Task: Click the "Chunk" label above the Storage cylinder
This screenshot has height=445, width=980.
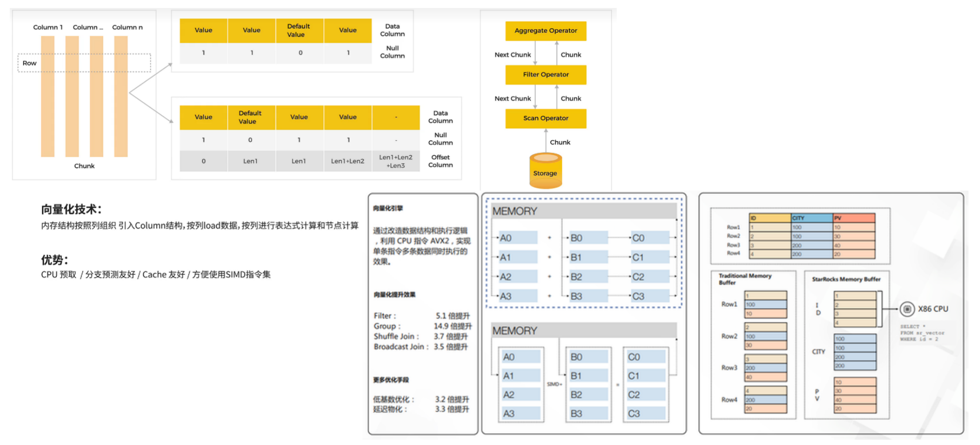Action: 560,142
